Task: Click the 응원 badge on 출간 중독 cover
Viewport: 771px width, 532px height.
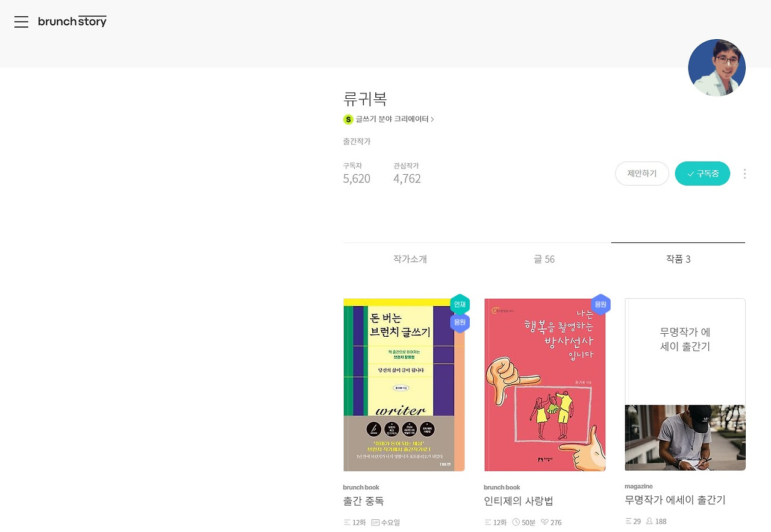Action: coord(460,322)
